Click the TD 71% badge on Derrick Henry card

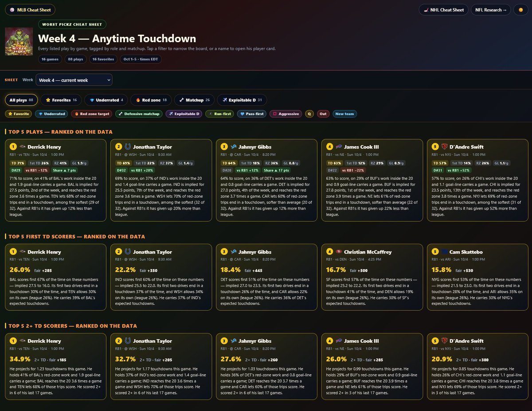18,163
